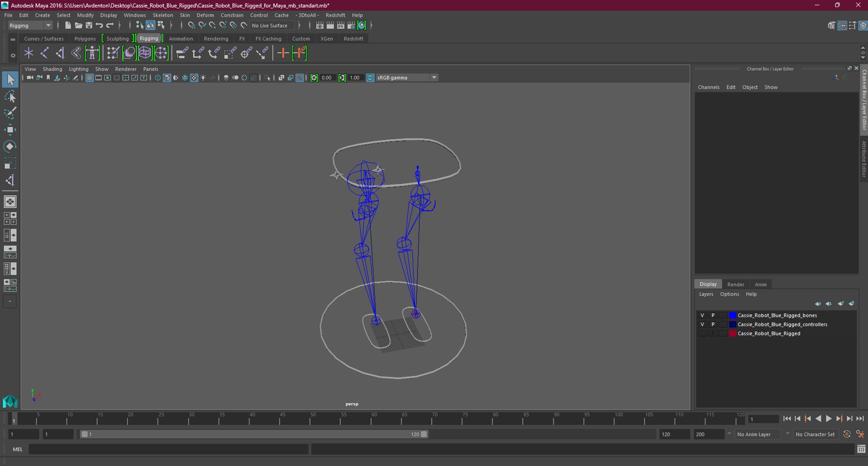Click the MEL command language label
The height and width of the screenshot is (466, 868).
(18, 449)
